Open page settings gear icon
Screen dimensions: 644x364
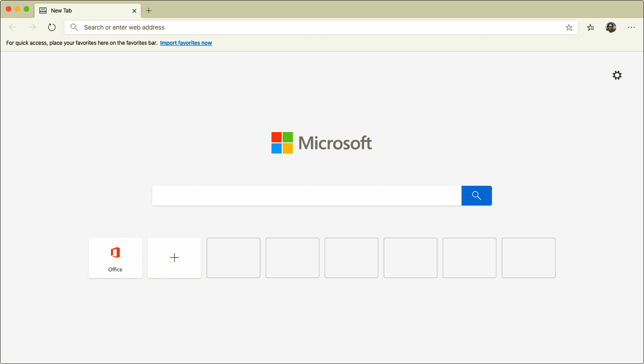(617, 75)
